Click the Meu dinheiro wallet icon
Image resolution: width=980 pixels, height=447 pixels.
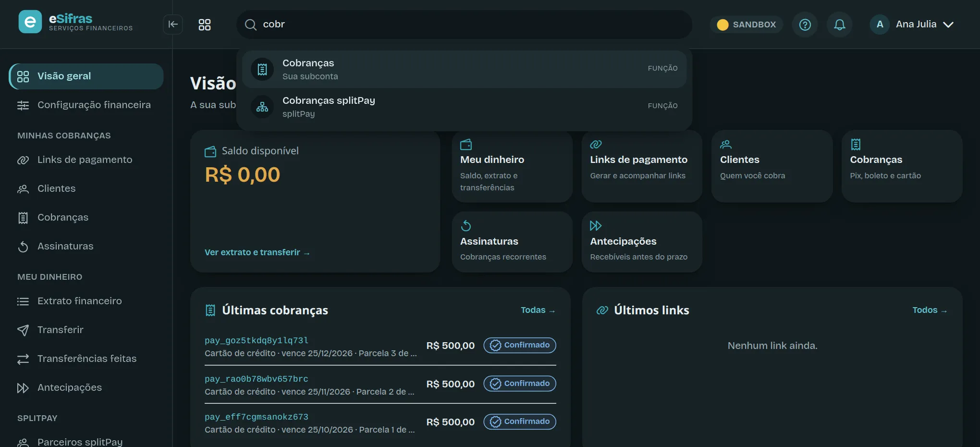point(466,144)
